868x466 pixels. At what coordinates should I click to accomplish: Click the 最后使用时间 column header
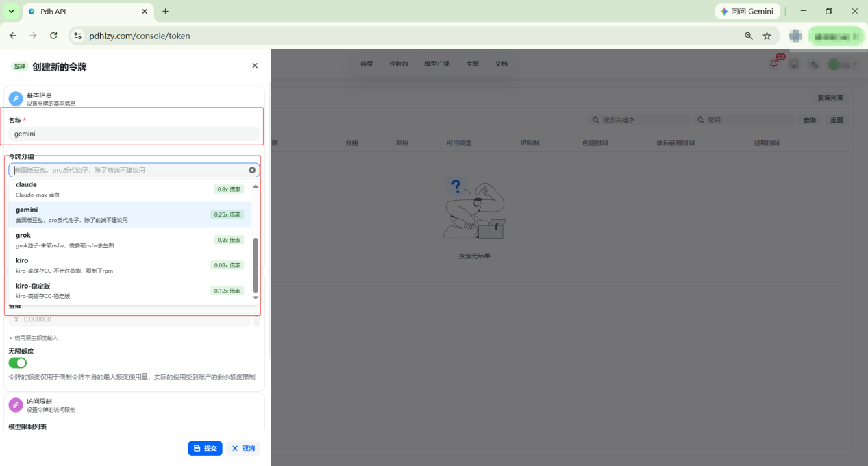(675, 143)
